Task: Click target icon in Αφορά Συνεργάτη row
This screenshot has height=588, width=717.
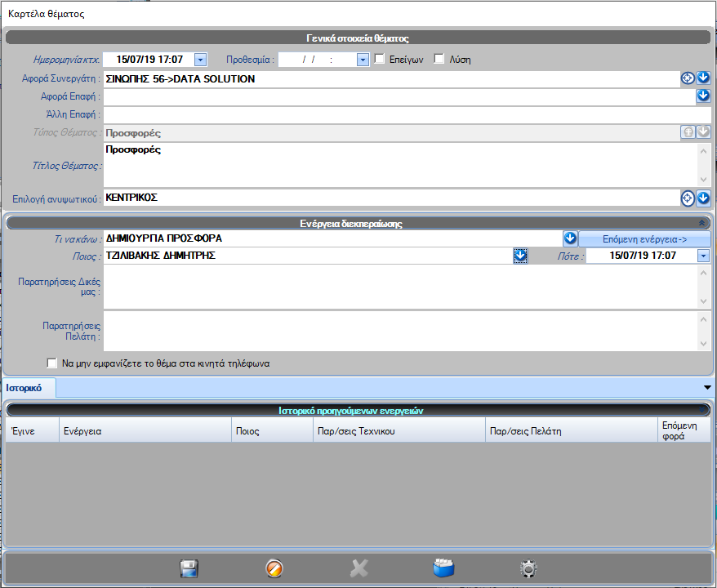Action: tap(688, 78)
